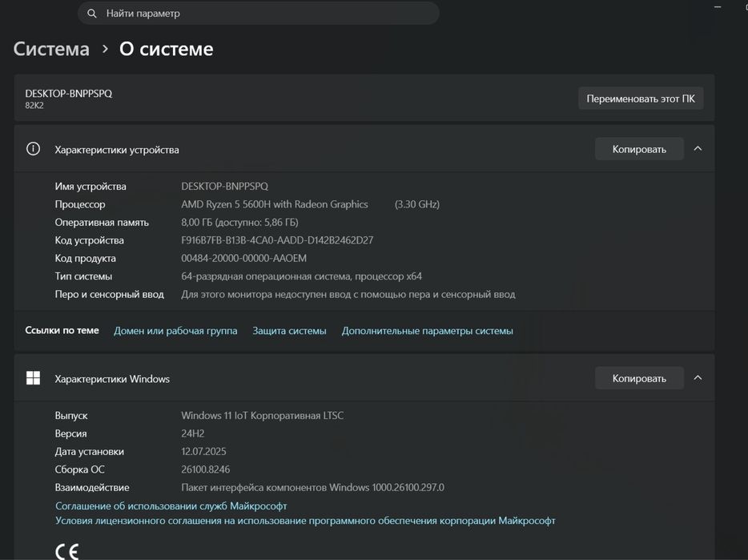Click the Сборка ОС label
The width and height of the screenshot is (748, 560).
79,469
